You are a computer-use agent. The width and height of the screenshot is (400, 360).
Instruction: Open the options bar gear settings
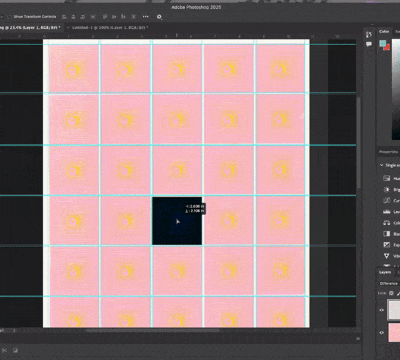(x=159, y=17)
